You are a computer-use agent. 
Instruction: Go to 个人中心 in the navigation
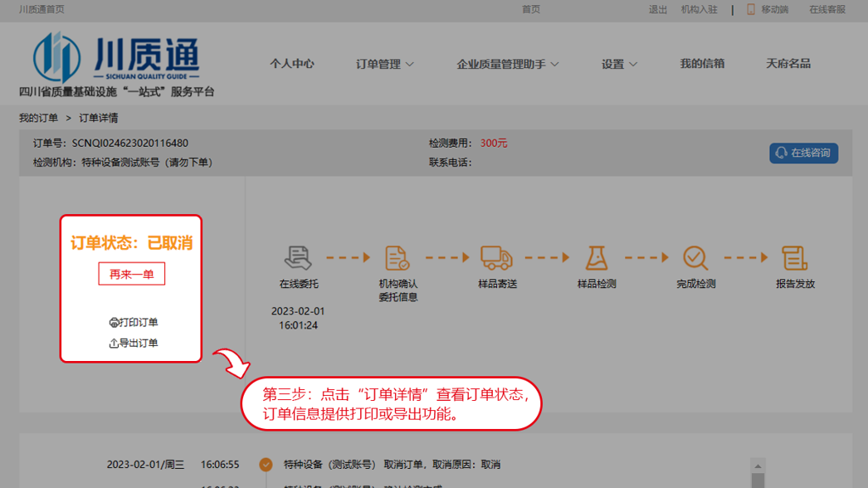[x=292, y=64]
